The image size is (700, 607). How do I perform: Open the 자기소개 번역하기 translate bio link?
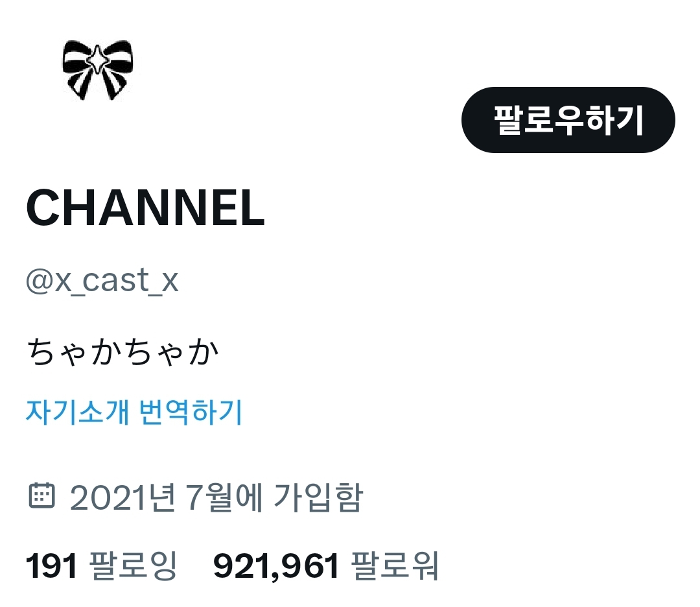click(134, 411)
